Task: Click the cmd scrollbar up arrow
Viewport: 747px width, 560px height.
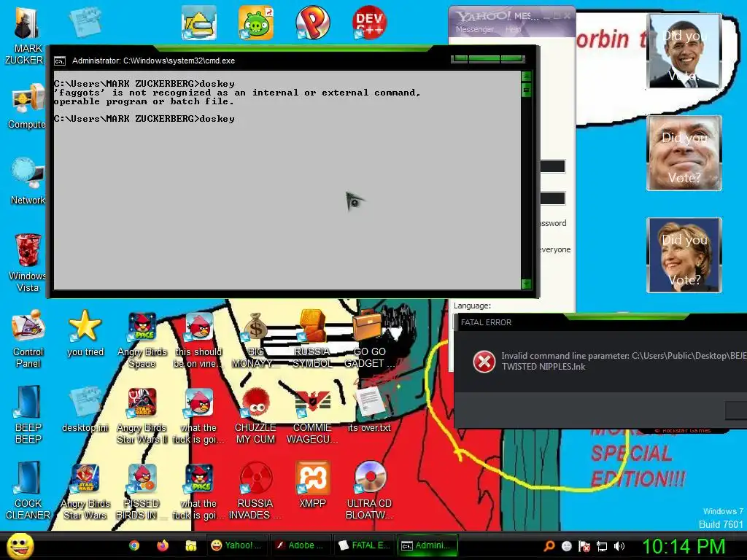Action: (x=527, y=76)
